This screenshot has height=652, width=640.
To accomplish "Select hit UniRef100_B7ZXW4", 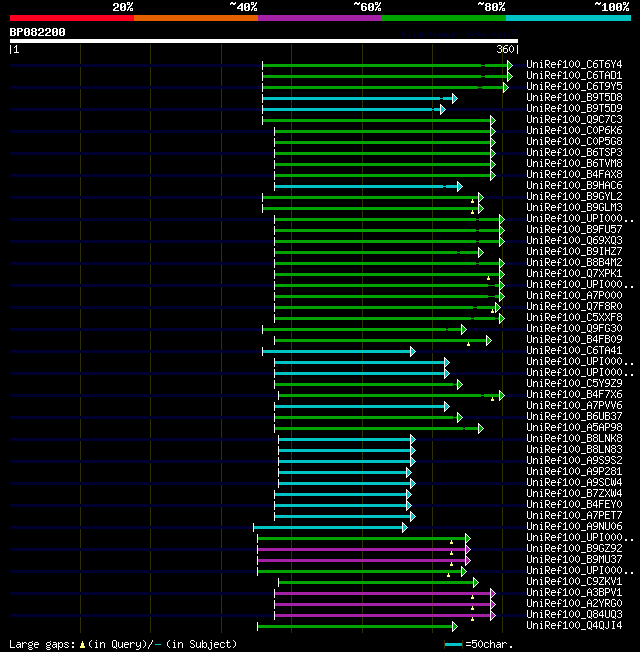I will (574, 494).
